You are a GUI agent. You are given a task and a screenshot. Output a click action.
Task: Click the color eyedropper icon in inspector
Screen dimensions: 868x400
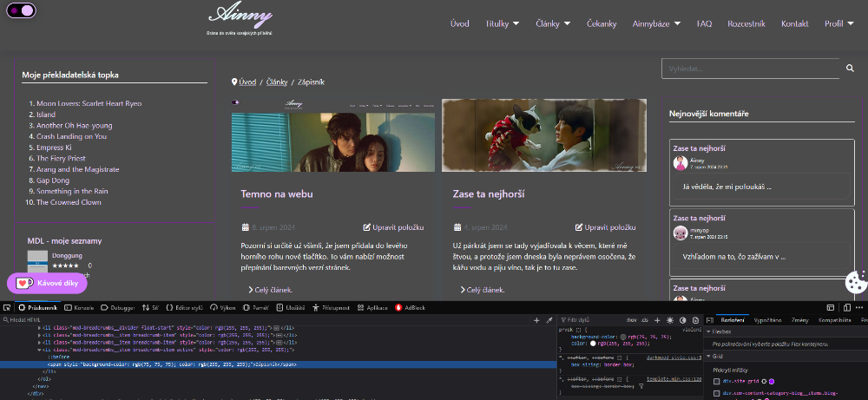coord(549,320)
